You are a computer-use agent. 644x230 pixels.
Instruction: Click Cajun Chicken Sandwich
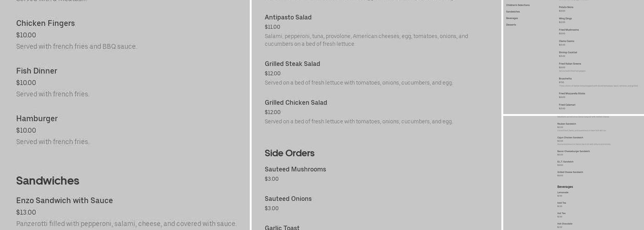pyautogui.click(x=570, y=138)
